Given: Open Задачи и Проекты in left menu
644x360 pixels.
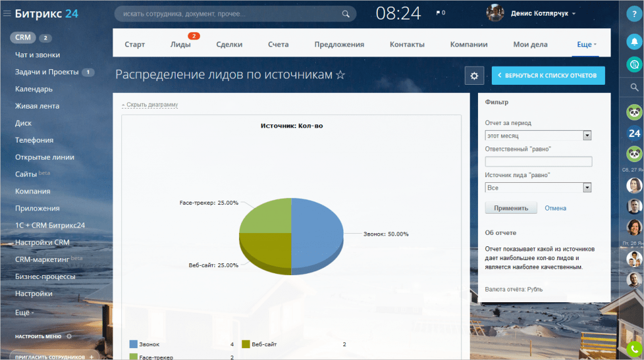Looking at the screenshot, I should tap(47, 72).
